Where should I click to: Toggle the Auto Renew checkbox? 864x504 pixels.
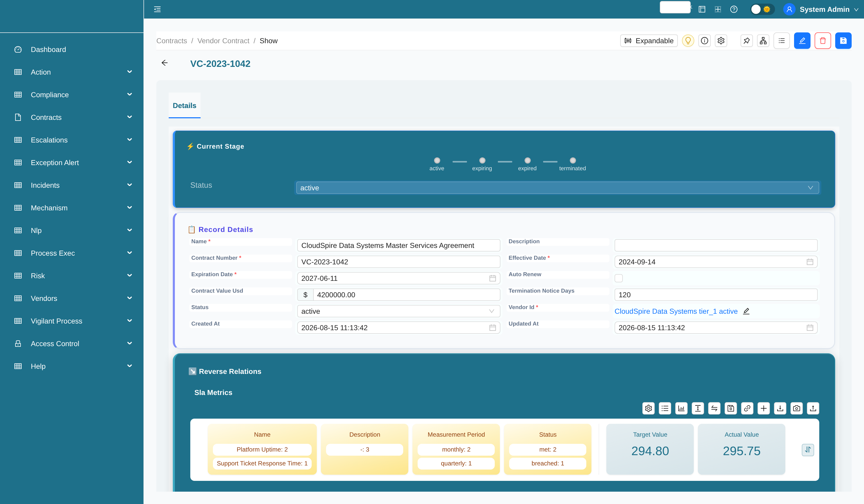(x=618, y=278)
